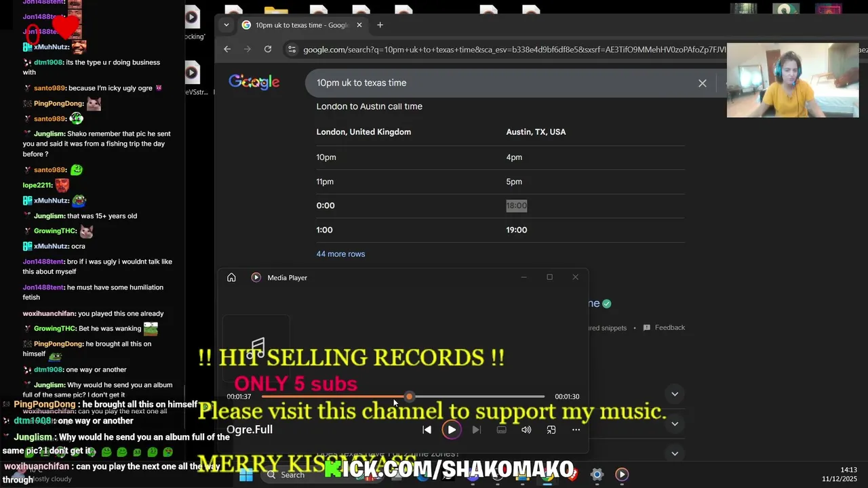Skip to next track in Media Player
Viewport: 868px width, 488px height.
coord(477,430)
